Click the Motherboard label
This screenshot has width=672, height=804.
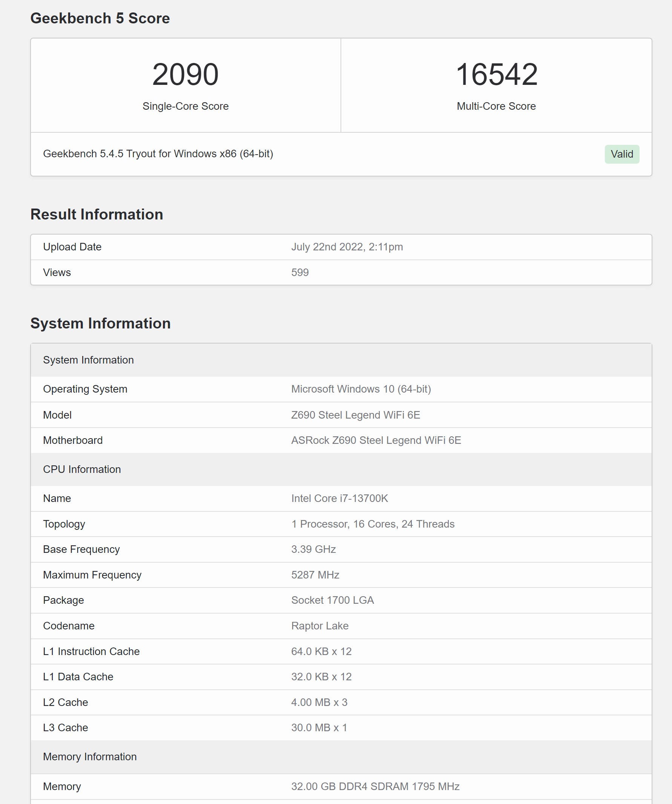pos(73,440)
